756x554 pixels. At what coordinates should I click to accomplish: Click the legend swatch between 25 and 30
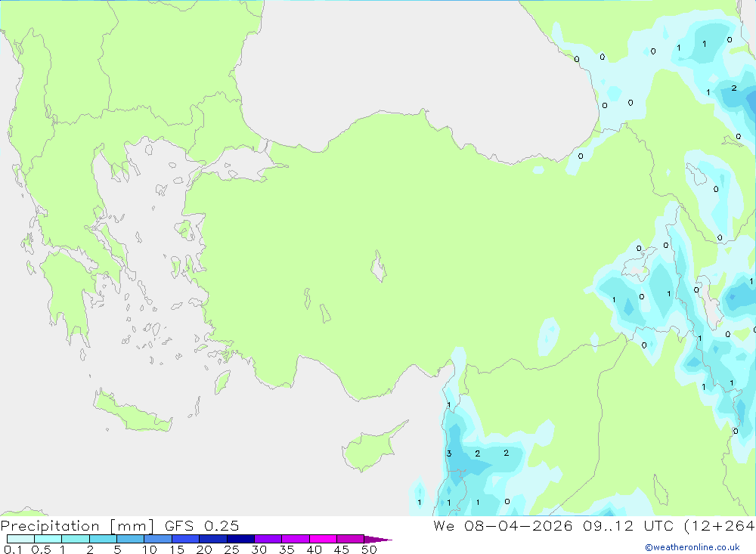point(240,539)
